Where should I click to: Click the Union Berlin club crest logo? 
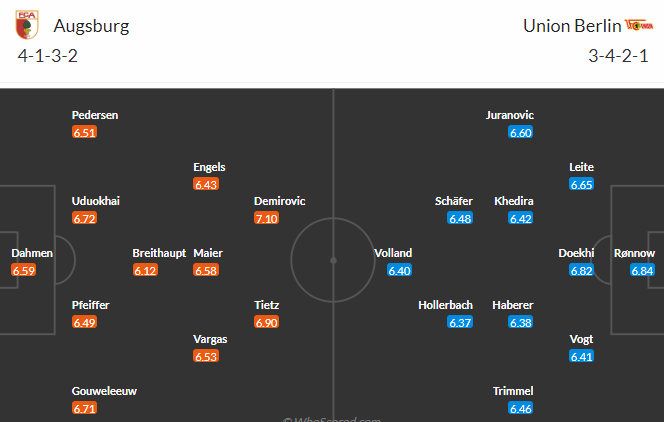click(x=639, y=25)
